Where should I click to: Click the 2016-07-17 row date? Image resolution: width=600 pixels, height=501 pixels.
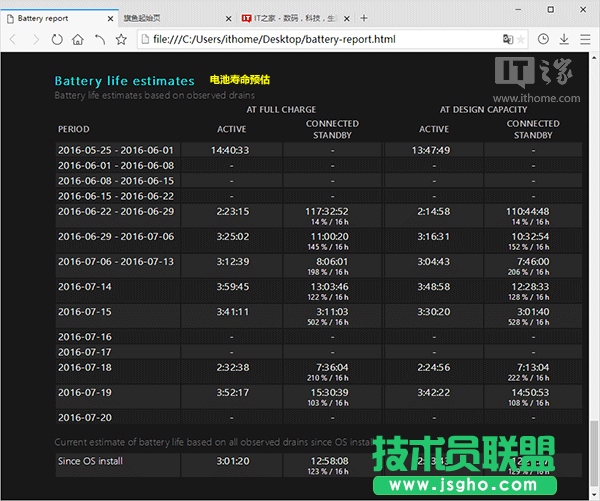[85, 352]
